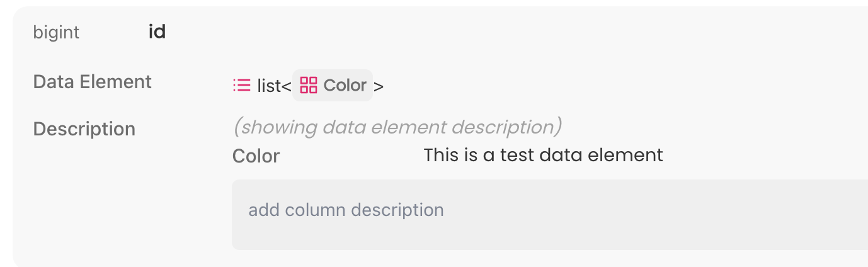The height and width of the screenshot is (267, 868).
Task: Open Color description row in Description section
Action: (447, 156)
